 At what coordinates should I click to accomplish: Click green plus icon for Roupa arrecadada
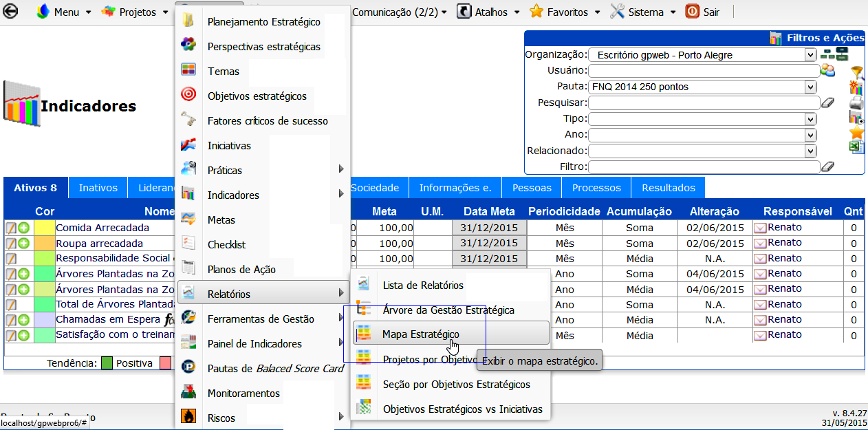pyautogui.click(x=24, y=243)
